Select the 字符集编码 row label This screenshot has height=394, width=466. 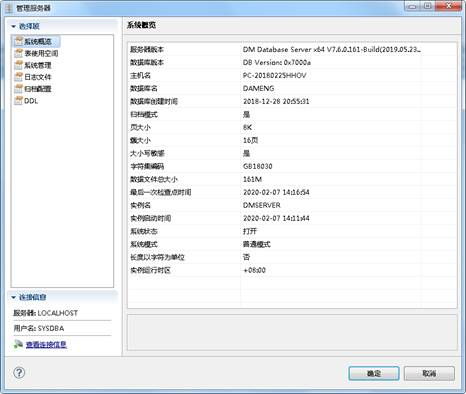click(x=147, y=167)
